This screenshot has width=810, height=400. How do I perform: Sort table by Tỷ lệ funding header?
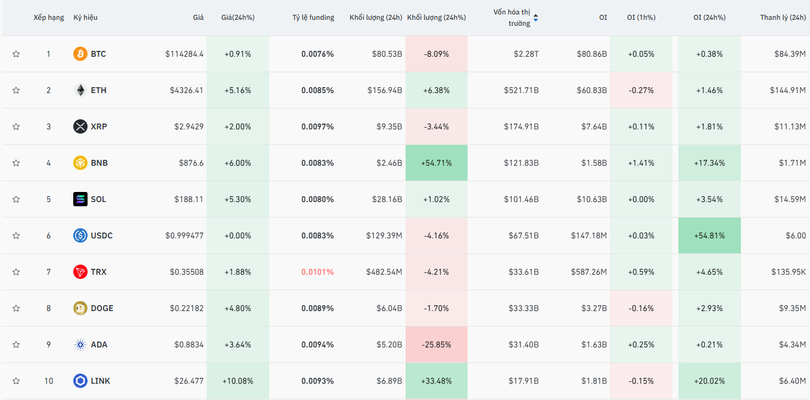(x=313, y=17)
